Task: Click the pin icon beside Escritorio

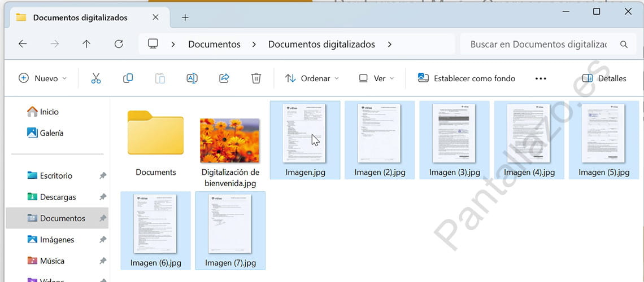Action: pos(103,176)
